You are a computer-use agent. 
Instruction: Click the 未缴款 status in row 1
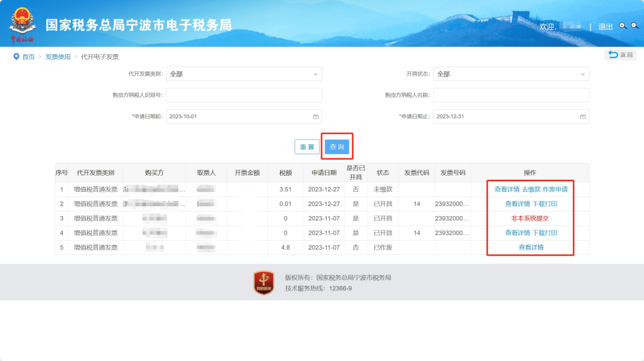[x=383, y=189]
